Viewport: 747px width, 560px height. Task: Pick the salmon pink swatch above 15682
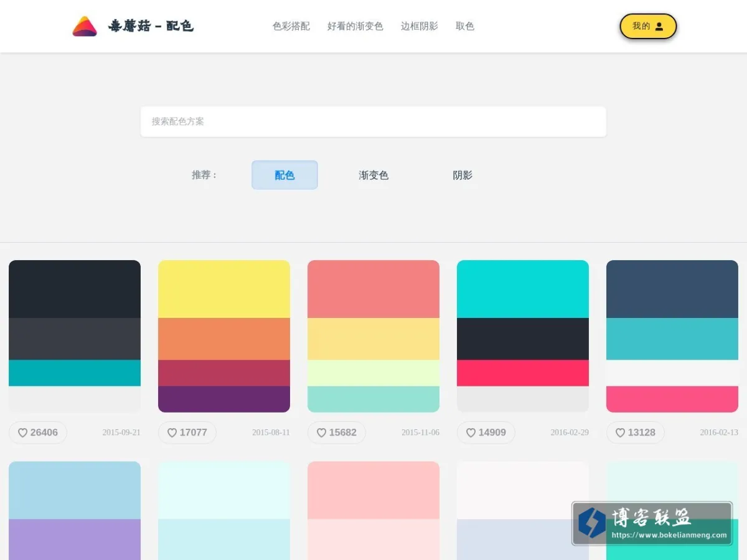point(374,289)
